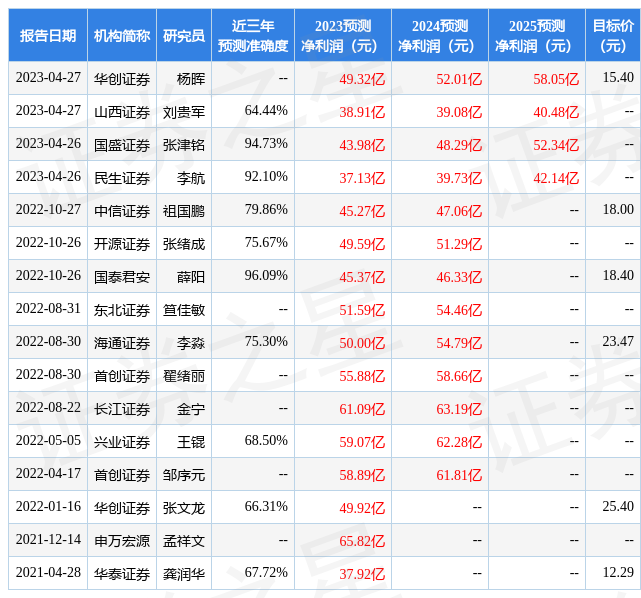Click researcher 张文龙
The width and height of the screenshot is (641, 598).
pos(184,508)
